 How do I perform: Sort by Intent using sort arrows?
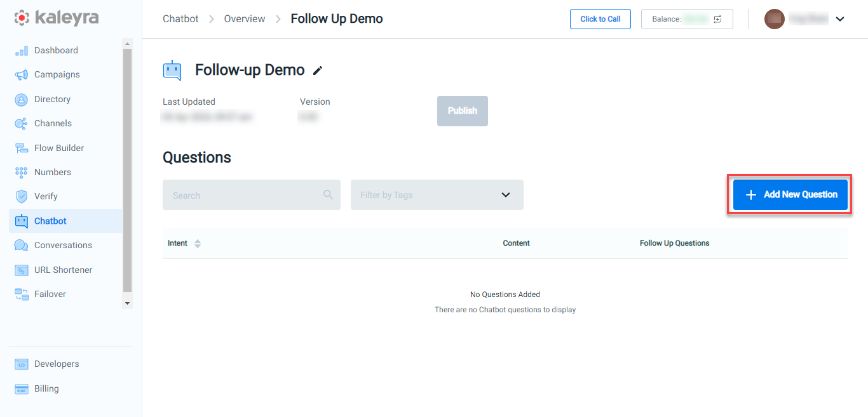[x=198, y=244]
